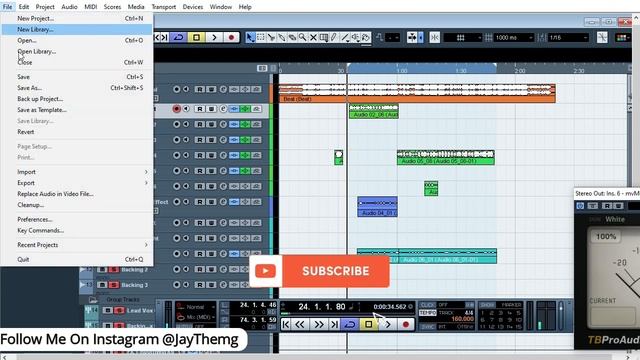The width and height of the screenshot is (640, 360).
Task: Select the Time Warp tool
Action: pos(324,38)
